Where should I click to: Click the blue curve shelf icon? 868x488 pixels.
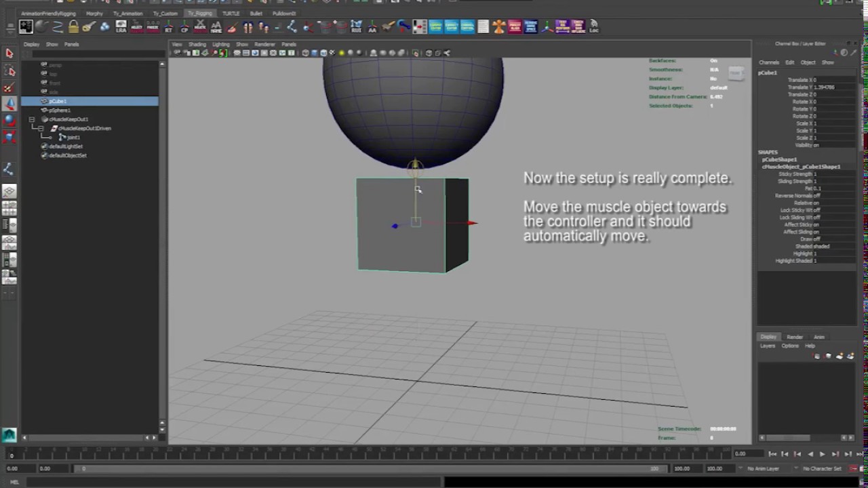coord(58,26)
